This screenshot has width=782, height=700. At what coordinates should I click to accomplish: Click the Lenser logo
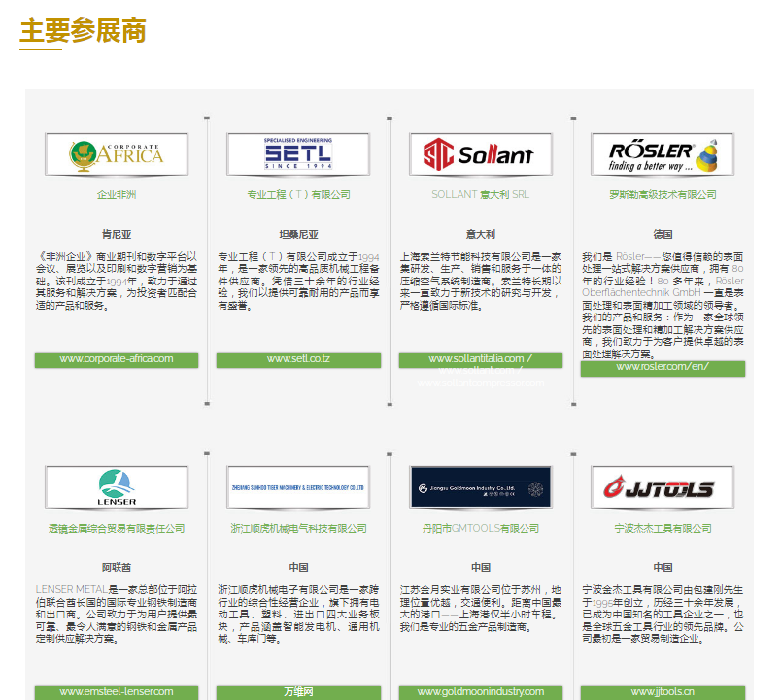coord(117,487)
